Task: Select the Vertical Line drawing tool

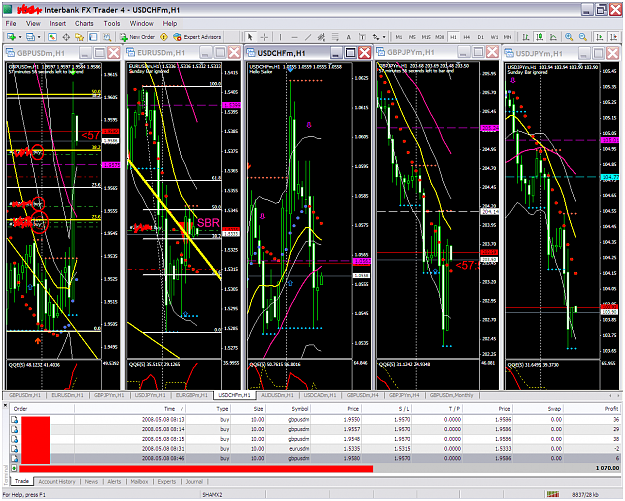Action: [281, 37]
